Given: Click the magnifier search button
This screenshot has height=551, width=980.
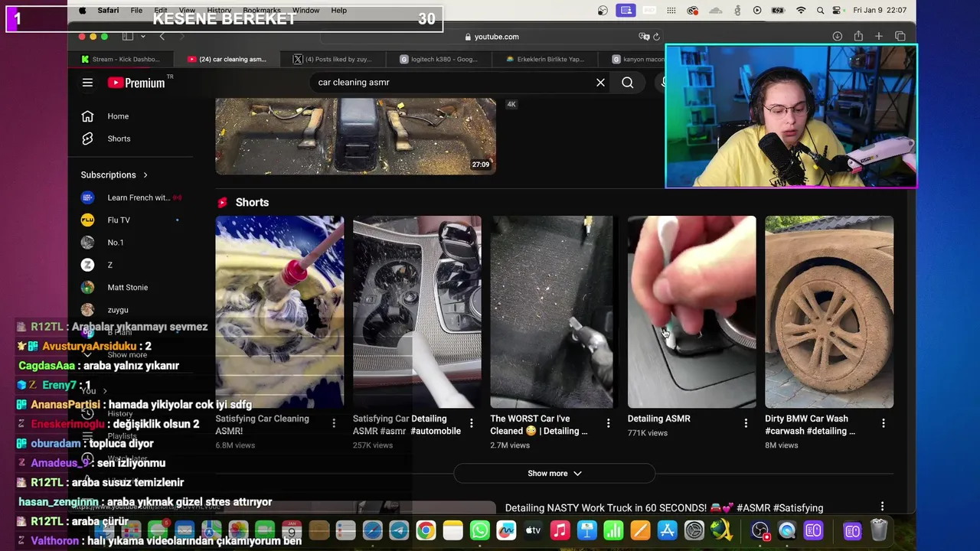Looking at the screenshot, I should pyautogui.click(x=628, y=83).
